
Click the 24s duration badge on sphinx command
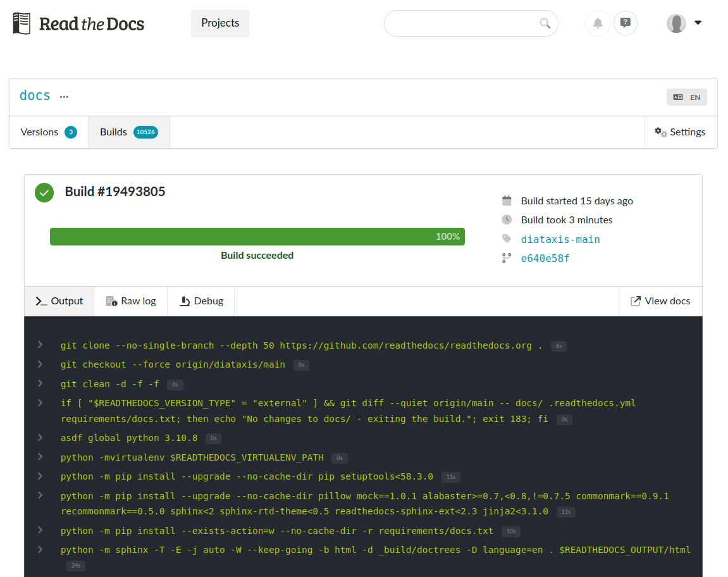coord(76,566)
